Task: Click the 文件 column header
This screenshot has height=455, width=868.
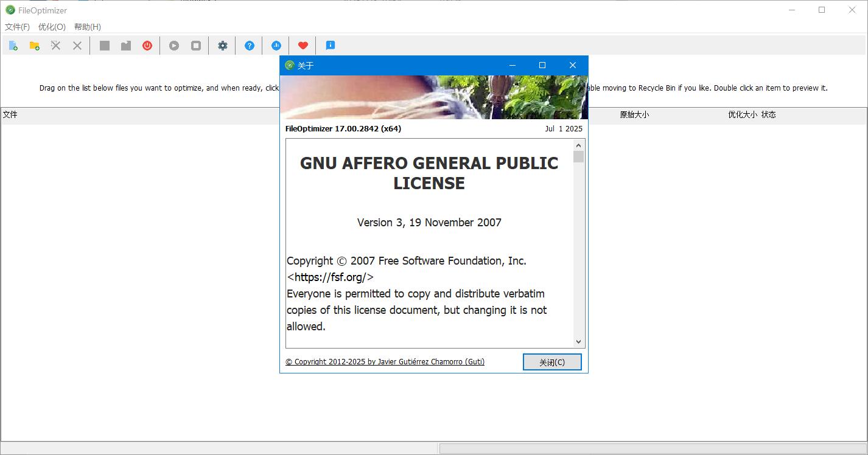Action: coord(10,114)
